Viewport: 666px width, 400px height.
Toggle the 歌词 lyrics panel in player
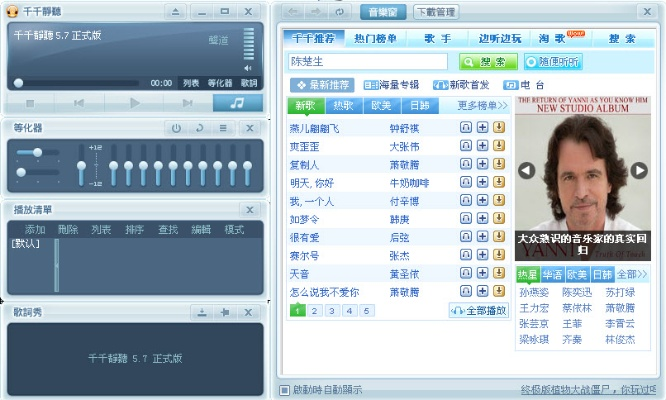(249, 83)
